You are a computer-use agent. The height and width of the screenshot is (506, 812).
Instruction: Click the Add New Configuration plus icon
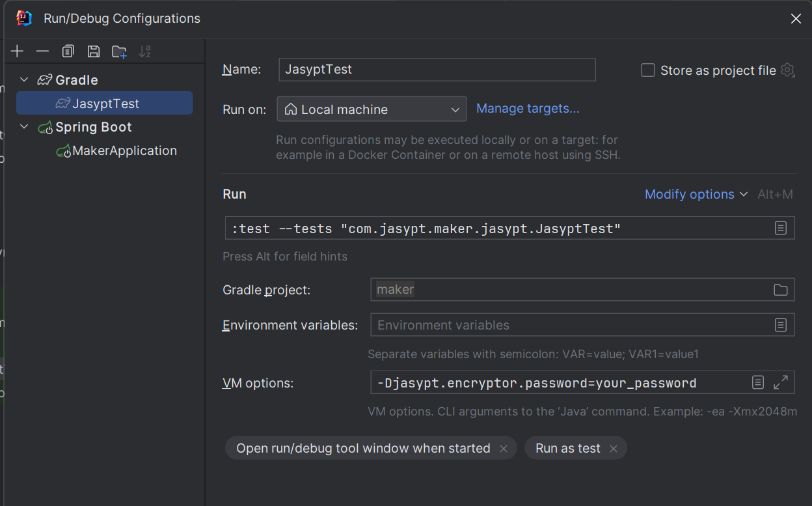click(18, 51)
